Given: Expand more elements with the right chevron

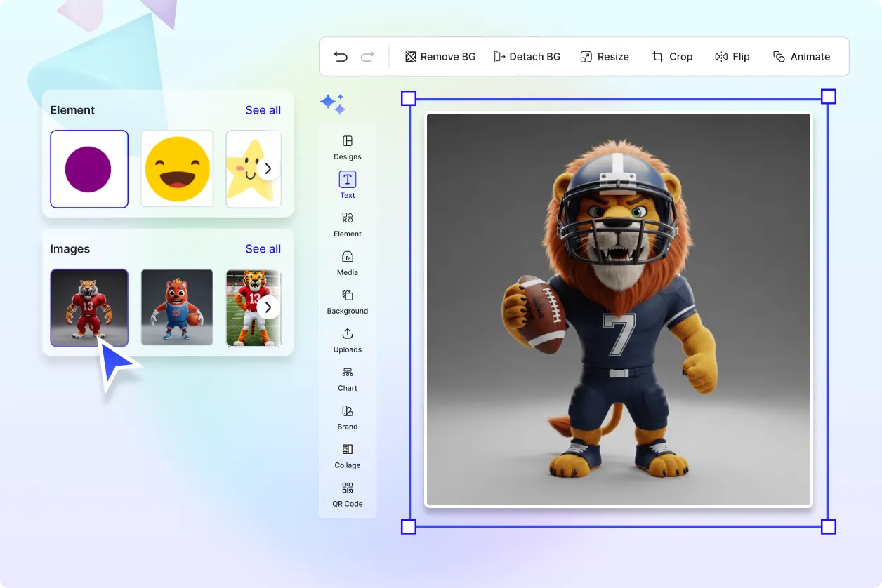Looking at the screenshot, I should (268, 169).
